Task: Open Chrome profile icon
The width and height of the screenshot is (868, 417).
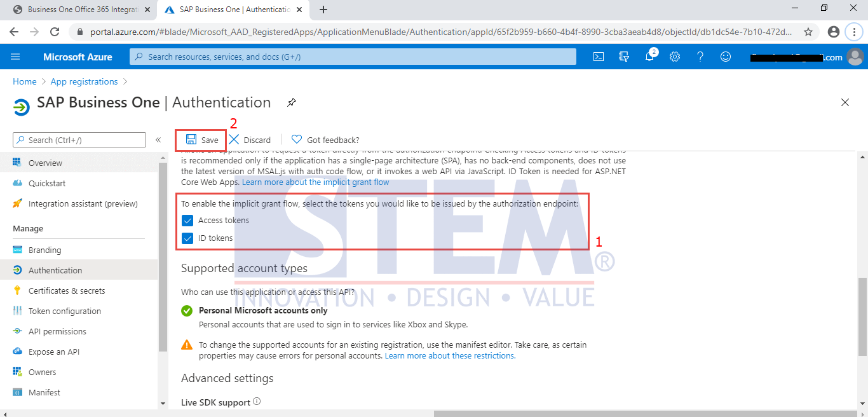Action: point(834,32)
